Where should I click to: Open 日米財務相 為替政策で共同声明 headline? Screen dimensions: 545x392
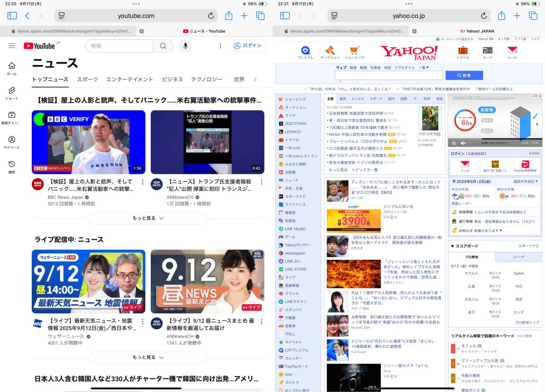pyautogui.click(x=356, y=113)
